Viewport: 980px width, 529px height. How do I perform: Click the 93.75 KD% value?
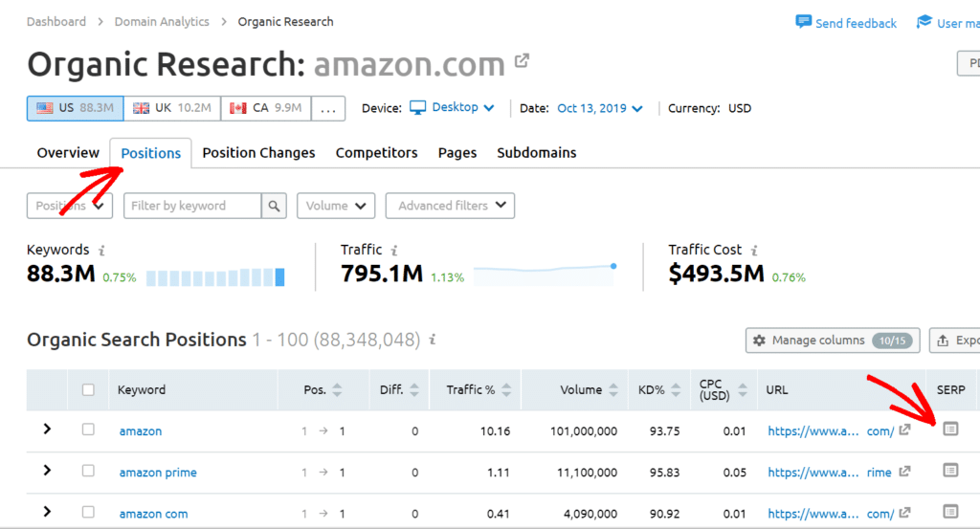tap(664, 430)
